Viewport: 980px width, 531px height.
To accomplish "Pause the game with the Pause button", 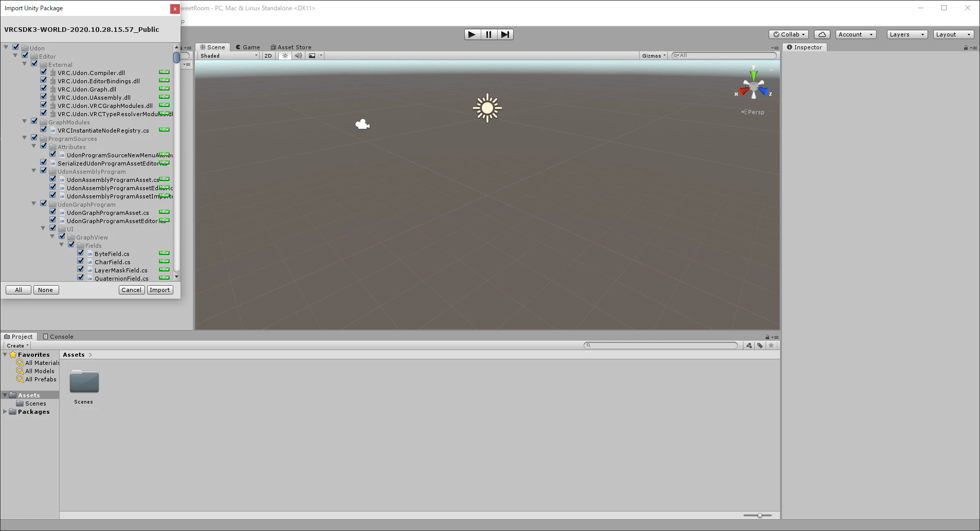I will pyautogui.click(x=488, y=34).
